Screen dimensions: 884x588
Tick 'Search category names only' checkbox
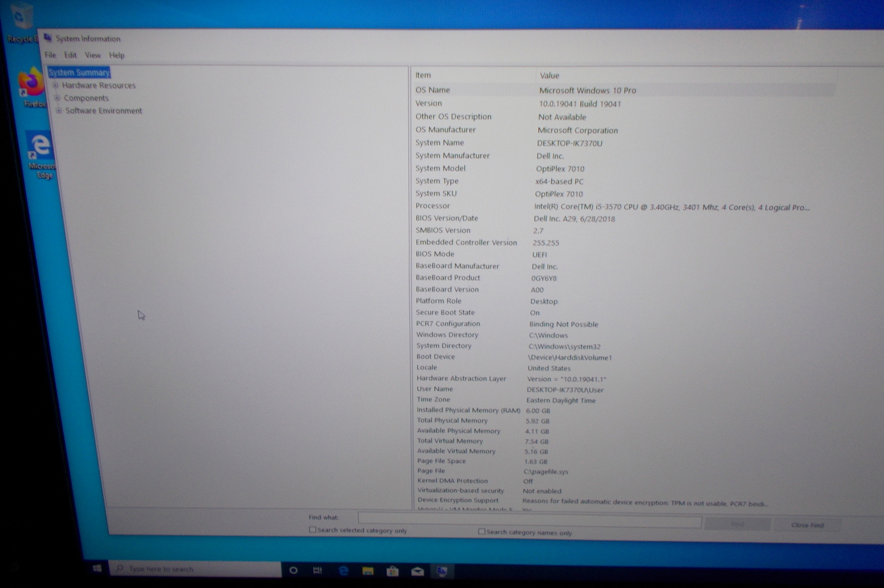click(x=482, y=531)
